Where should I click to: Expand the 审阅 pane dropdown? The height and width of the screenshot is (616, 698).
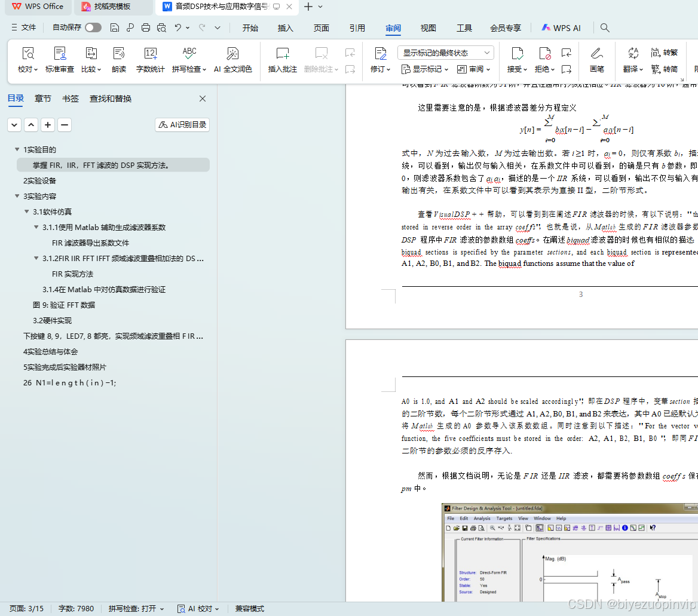click(474, 69)
